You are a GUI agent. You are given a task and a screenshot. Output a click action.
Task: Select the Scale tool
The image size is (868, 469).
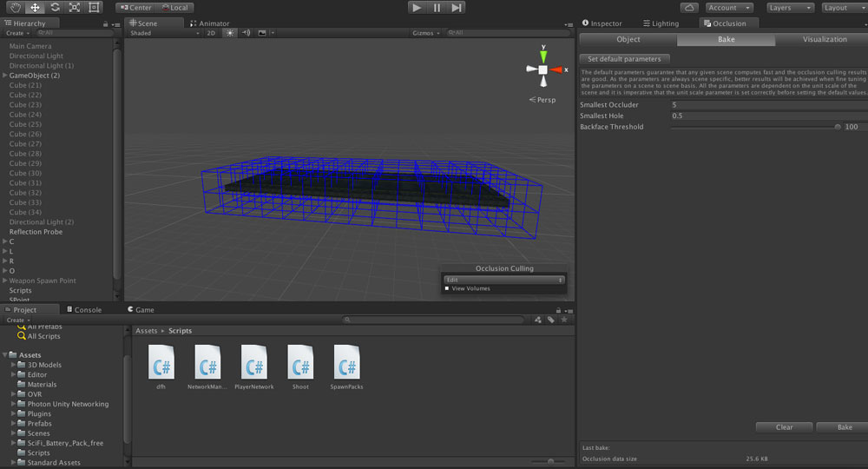tap(75, 7)
